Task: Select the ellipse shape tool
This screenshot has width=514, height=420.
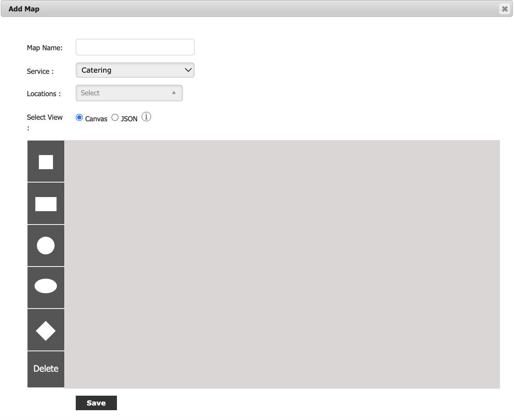Action: point(46,286)
